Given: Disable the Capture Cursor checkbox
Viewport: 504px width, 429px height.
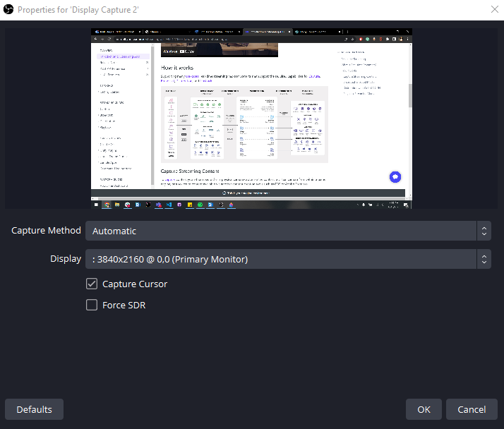Looking at the screenshot, I should click(x=92, y=284).
